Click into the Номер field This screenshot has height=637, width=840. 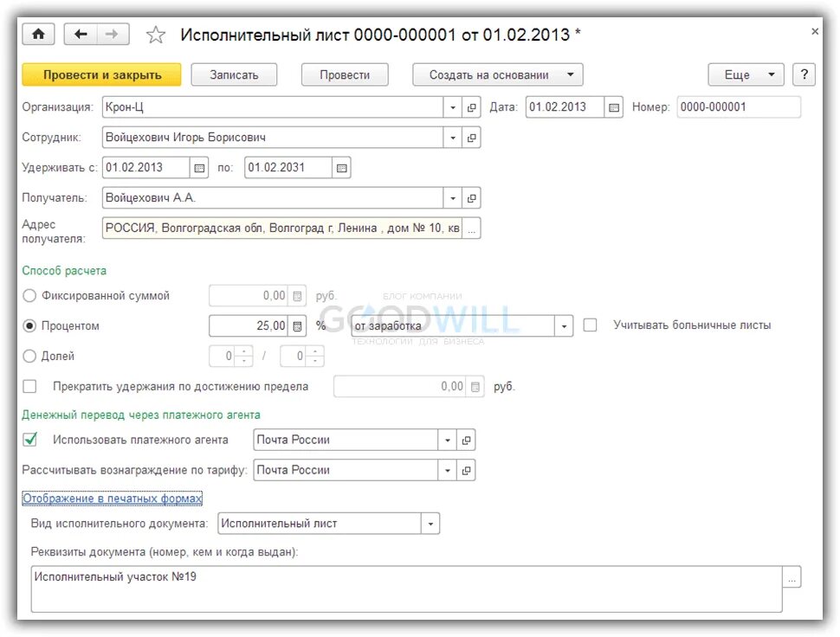tap(738, 107)
